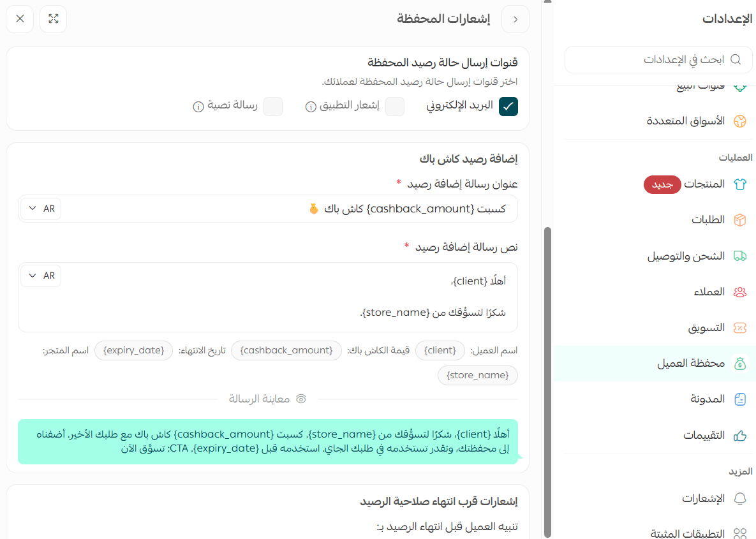This screenshot has width=756, height=539.
Task: Click the thumbs-up icon for التقييمات
Action: [739, 435]
